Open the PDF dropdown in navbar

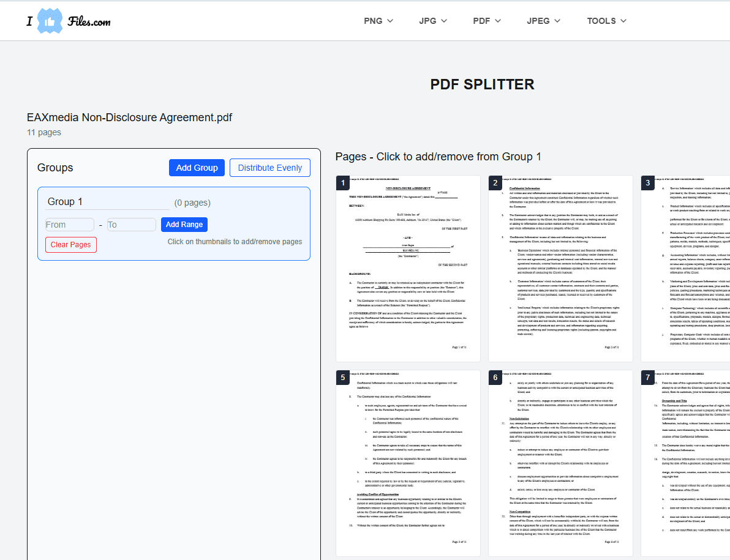(487, 21)
